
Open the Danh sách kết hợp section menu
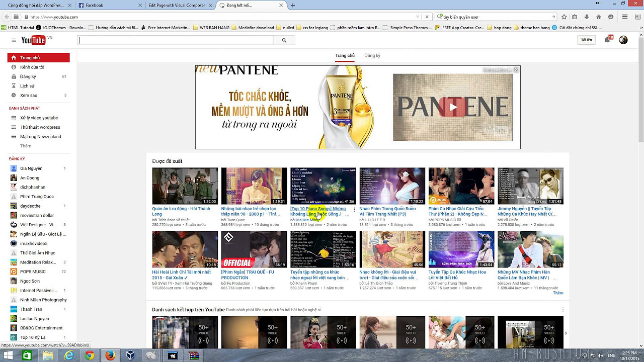[x=563, y=310]
